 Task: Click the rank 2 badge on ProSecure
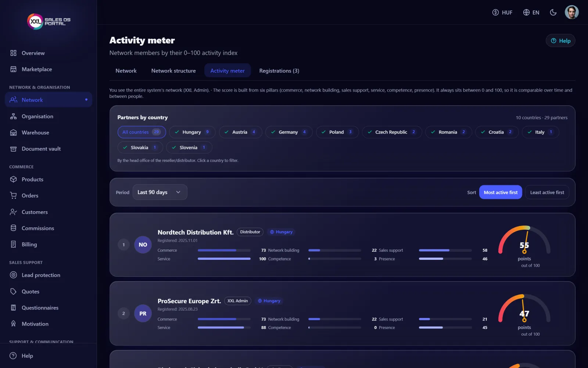123,314
